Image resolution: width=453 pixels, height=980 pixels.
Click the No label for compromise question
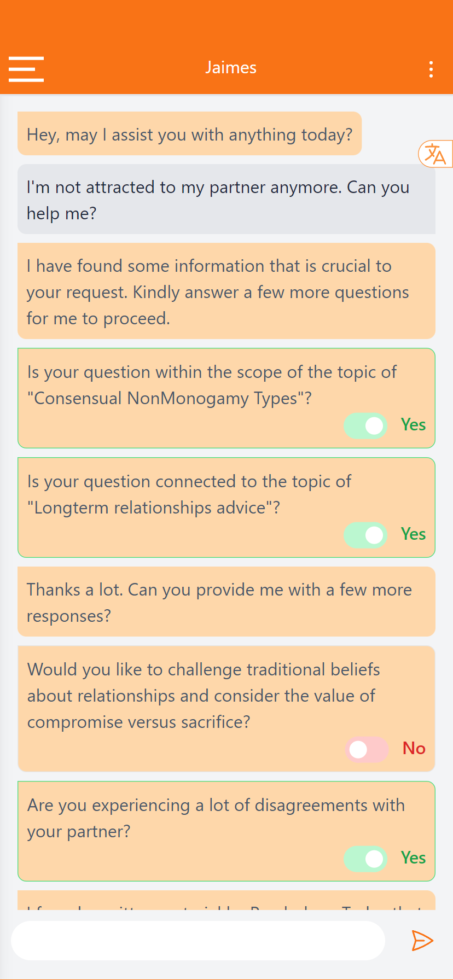coord(414,748)
